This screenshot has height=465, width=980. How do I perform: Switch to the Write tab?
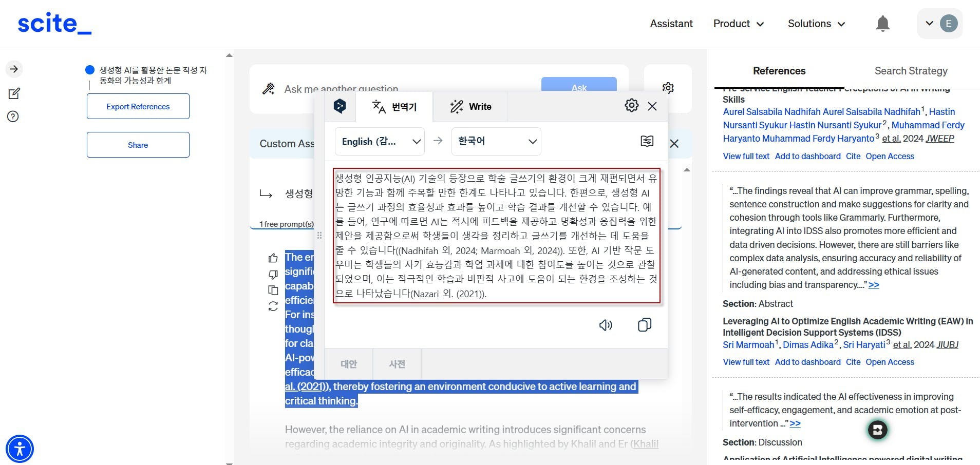click(470, 107)
